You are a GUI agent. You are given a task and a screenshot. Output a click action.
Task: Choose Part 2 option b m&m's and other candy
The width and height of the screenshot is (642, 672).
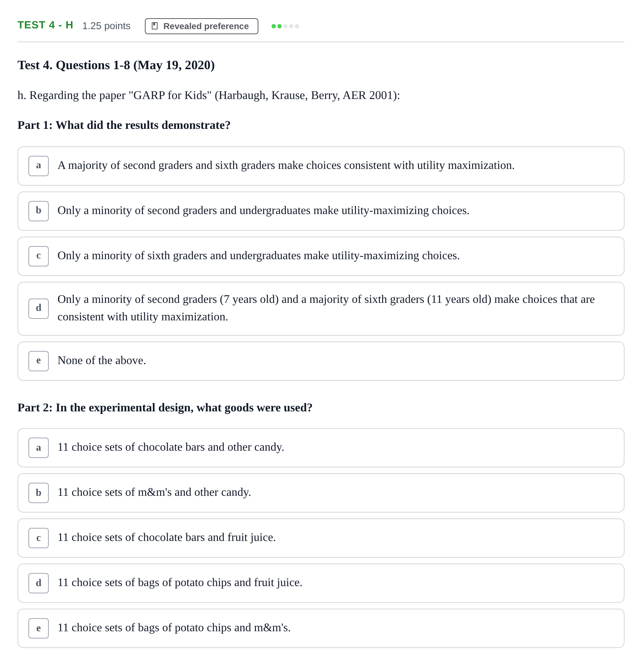pos(321,493)
